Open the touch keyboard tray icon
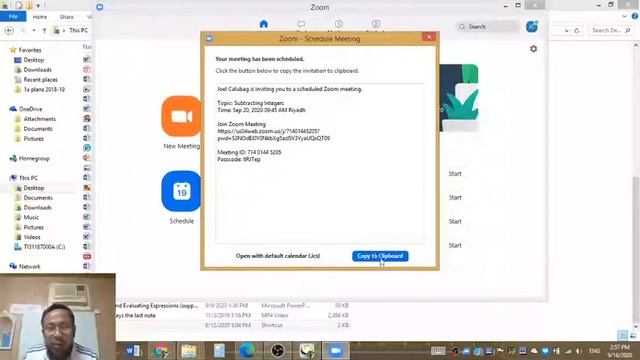This screenshot has width=640, height=360. pyautogui.click(x=438, y=351)
